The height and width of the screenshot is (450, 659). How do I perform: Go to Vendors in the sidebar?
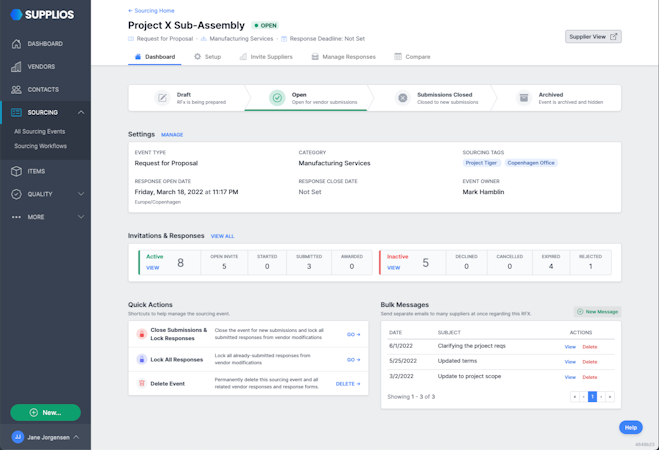[x=41, y=67]
